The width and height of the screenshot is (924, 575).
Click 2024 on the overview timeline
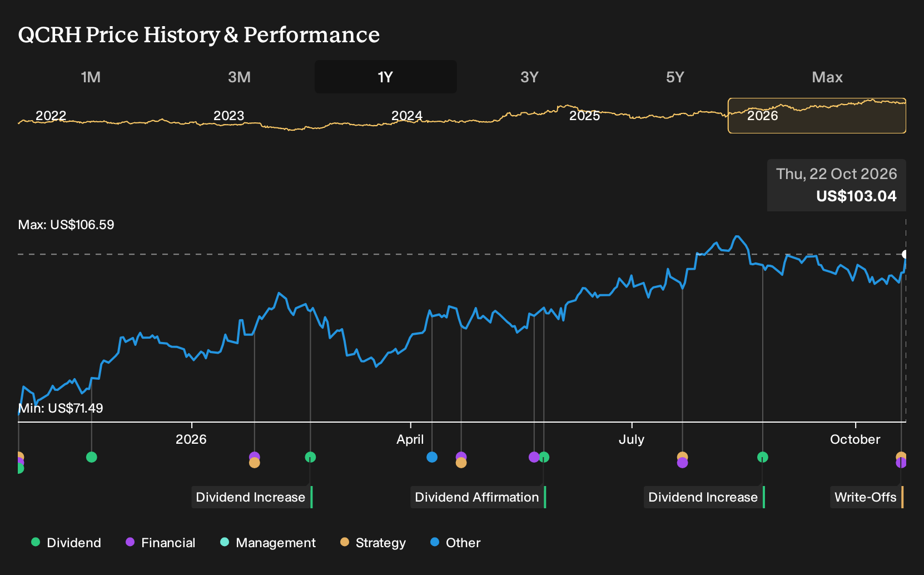click(406, 116)
